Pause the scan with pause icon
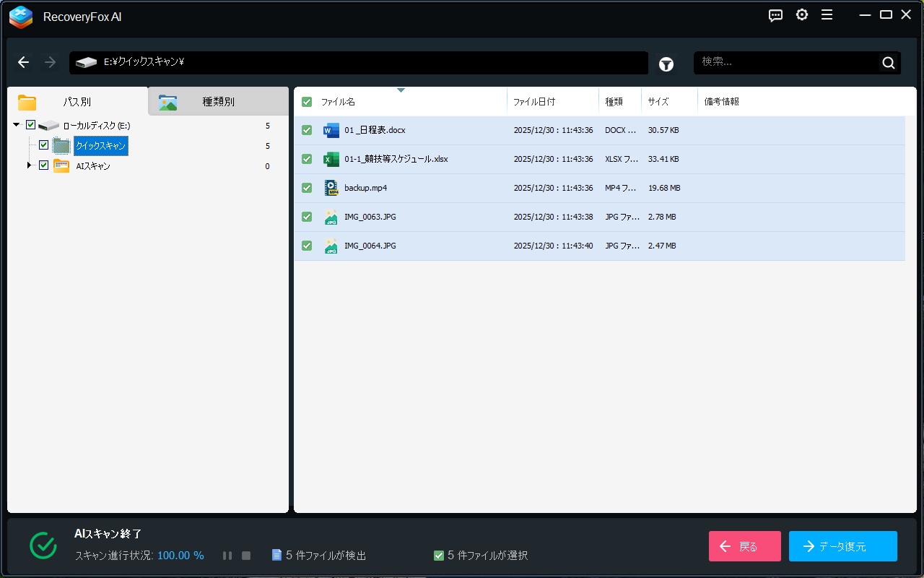924x578 pixels. coord(227,556)
